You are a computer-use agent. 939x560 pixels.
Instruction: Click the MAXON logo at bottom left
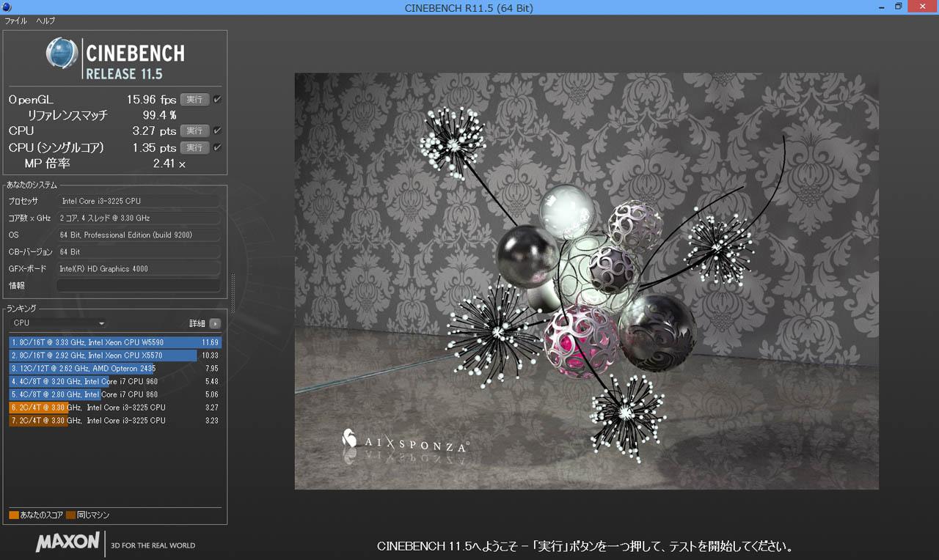point(67,542)
